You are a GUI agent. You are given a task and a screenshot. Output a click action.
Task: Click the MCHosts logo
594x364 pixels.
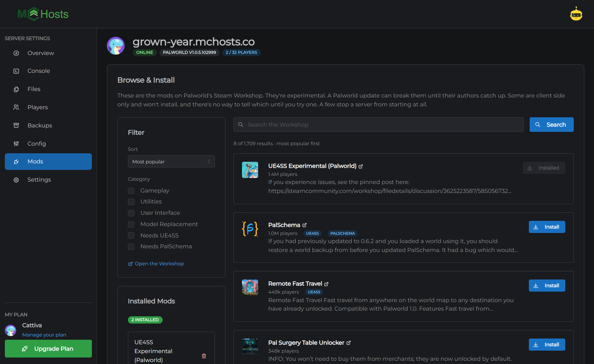43,14
